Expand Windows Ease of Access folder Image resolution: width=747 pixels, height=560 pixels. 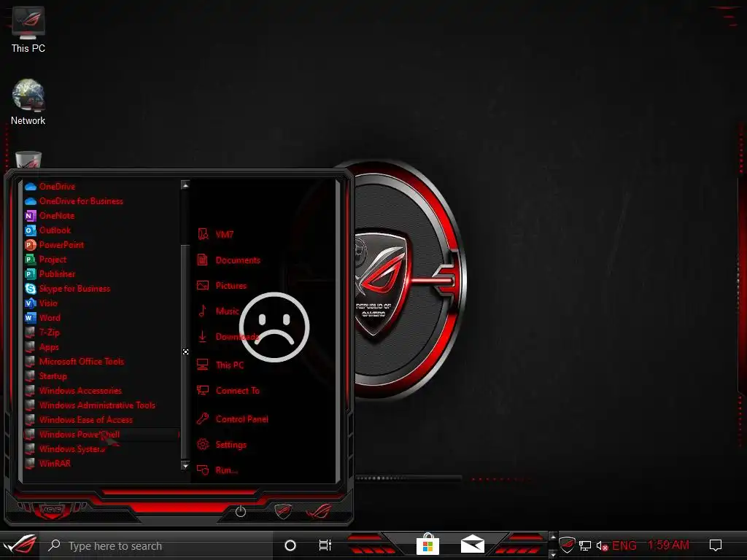[101, 420]
